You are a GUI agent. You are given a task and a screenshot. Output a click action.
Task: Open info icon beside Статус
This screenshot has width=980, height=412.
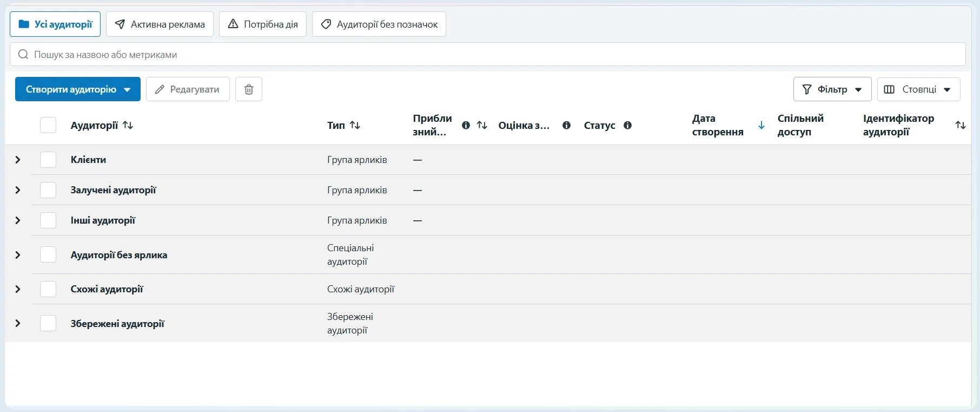pyautogui.click(x=627, y=125)
